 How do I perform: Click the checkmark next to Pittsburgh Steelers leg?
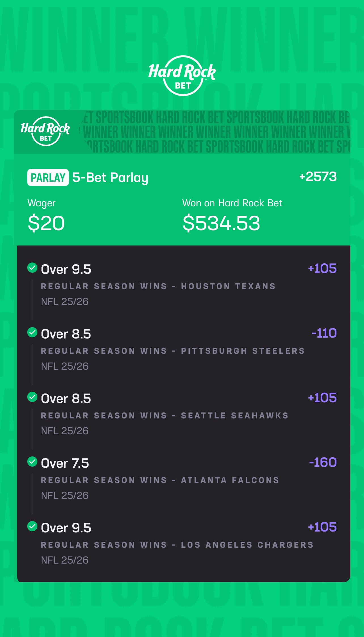(x=32, y=332)
